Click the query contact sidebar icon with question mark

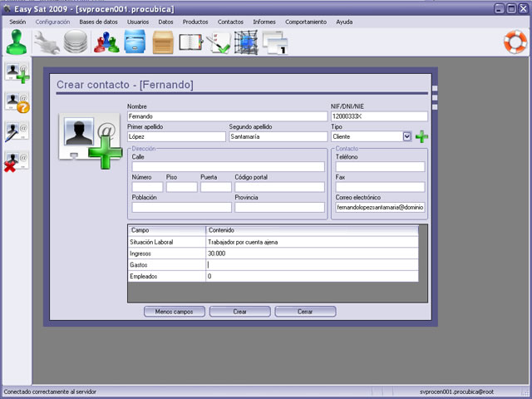[17, 103]
